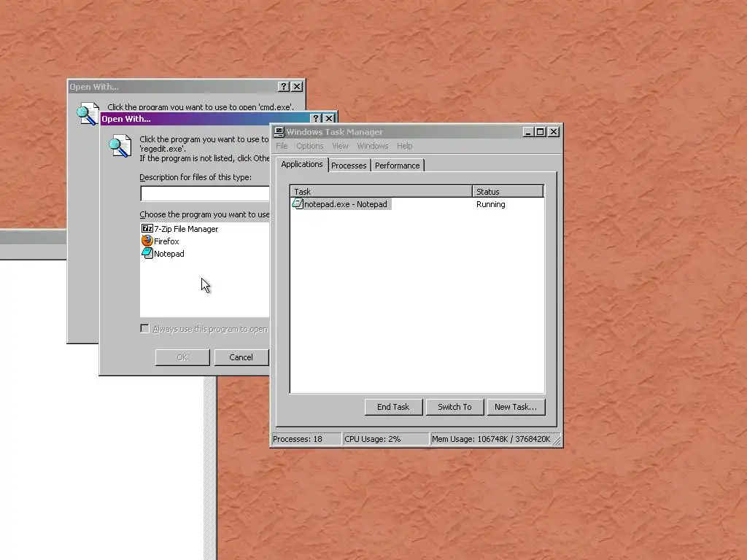Focus the 'Description for files of this type' field
747x560 pixels.
(x=205, y=193)
